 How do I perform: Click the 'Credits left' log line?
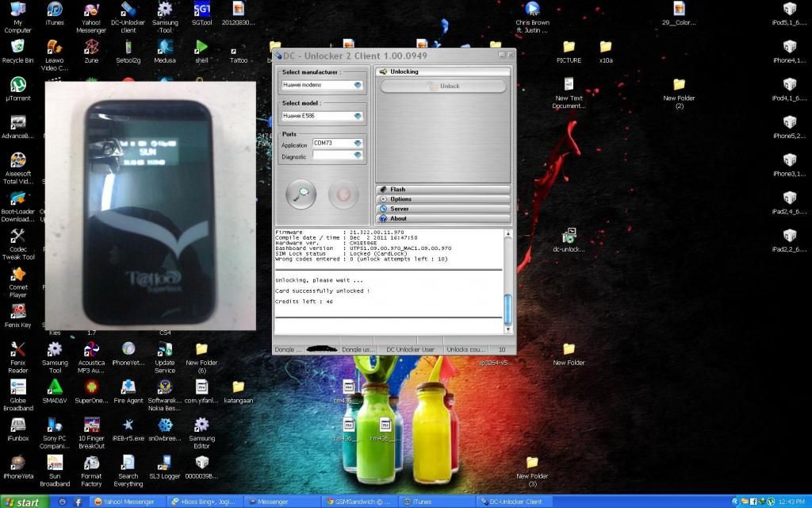(x=304, y=301)
